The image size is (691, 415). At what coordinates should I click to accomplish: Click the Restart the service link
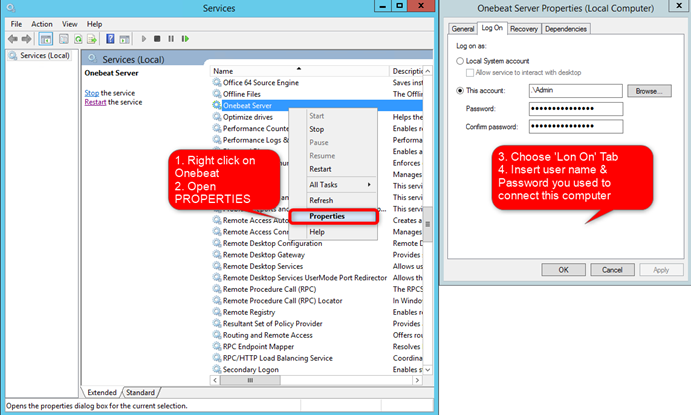pos(95,102)
